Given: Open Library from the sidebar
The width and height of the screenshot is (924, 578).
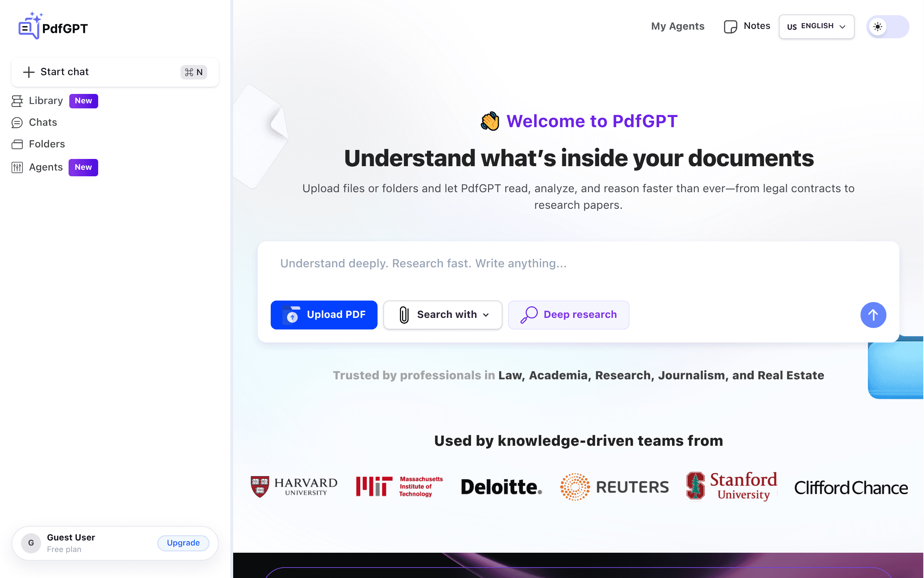Looking at the screenshot, I should tap(46, 100).
